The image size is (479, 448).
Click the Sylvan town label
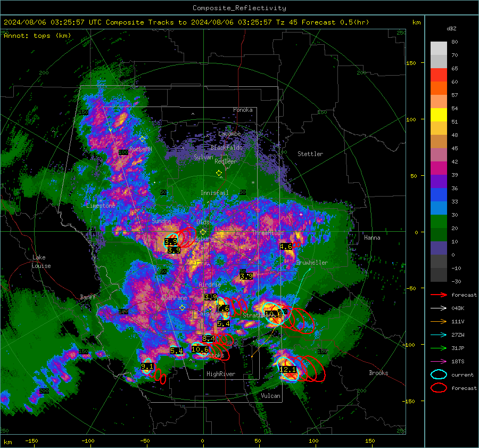pos(203,157)
